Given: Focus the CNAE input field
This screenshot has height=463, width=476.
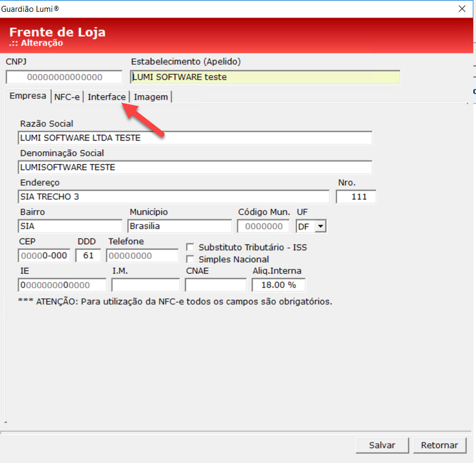Looking at the screenshot, I should click(215, 285).
